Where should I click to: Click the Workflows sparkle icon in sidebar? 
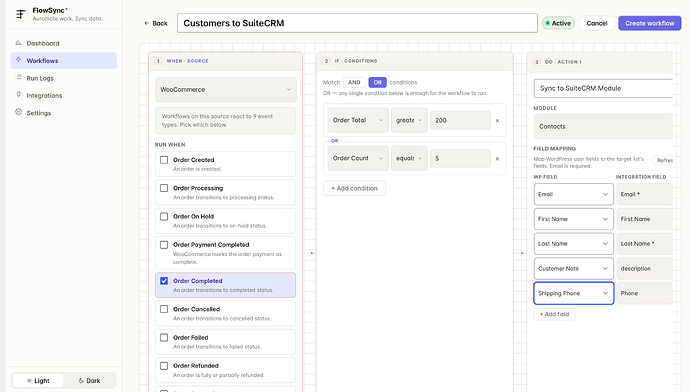[x=18, y=60]
